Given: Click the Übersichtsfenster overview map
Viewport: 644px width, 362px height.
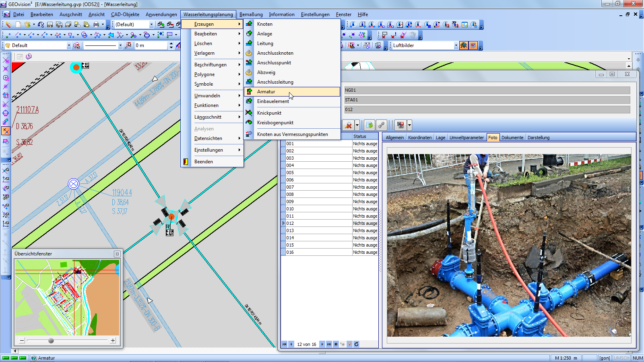Looking at the screenshot, I should 67,298.
